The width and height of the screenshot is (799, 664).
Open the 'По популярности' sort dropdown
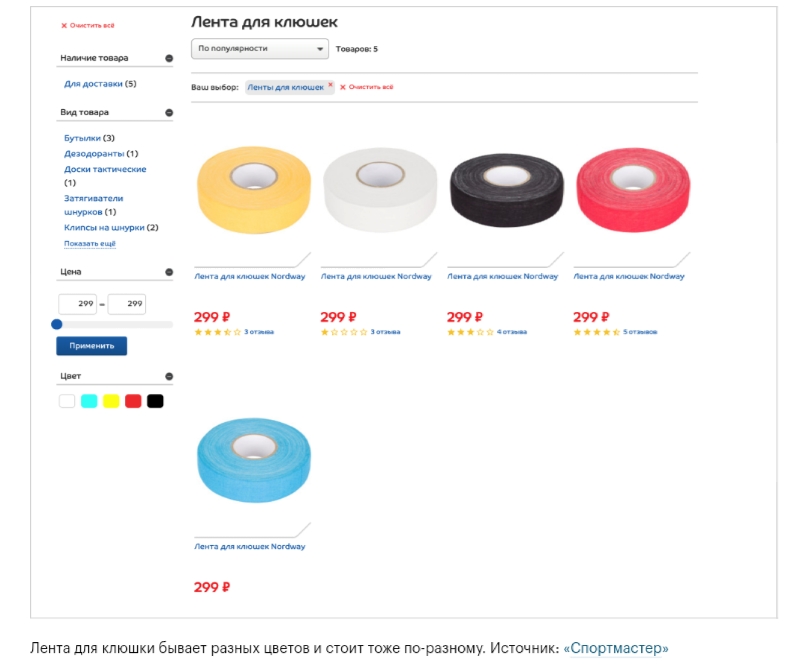(260, 48)
